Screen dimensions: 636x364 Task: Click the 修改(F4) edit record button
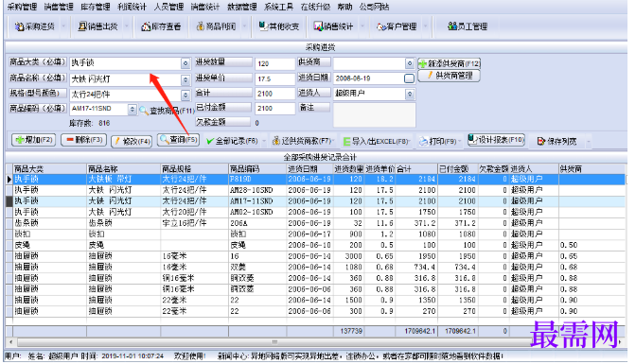(132, 141)
